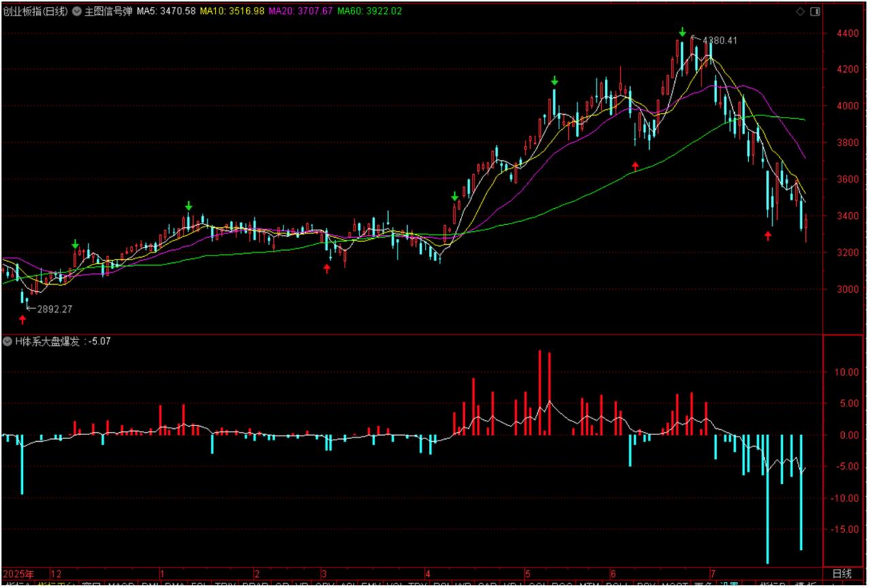Select the BOLL indicator tab
This screenshot has width=870, height=588.
616,584
